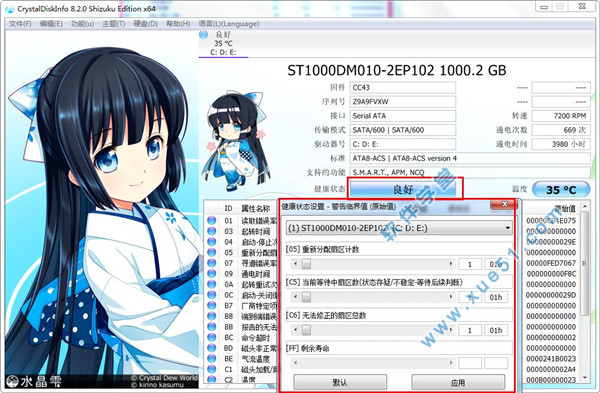Click the status icon for attribute 0C
600x393 pixels.
point(212,295)
